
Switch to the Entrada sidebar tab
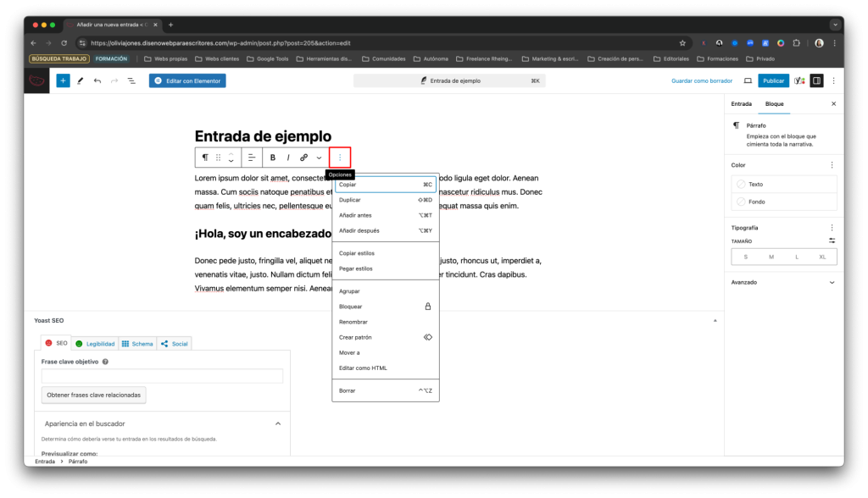[x=741, y=103]
